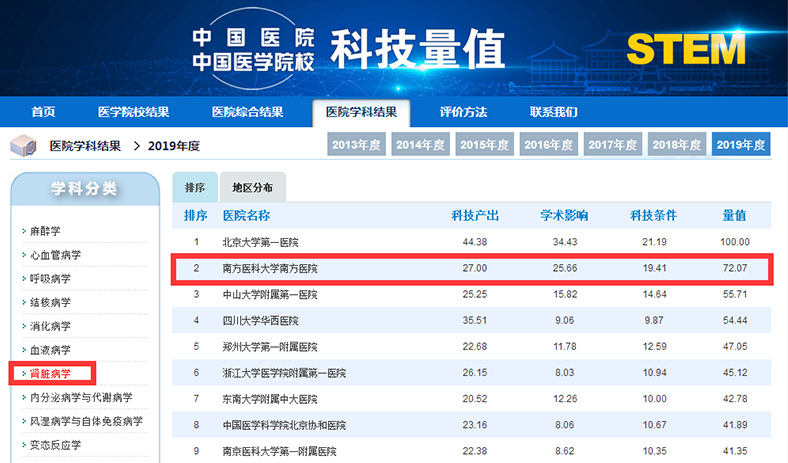Open the 变态反应学 subject category

point(55,445)
